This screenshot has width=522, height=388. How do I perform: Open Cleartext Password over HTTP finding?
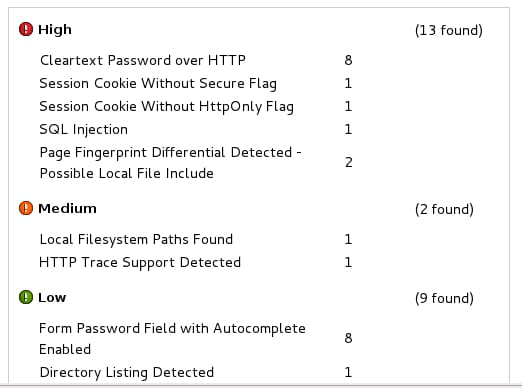pyautogui.click(x=143, y=60)
